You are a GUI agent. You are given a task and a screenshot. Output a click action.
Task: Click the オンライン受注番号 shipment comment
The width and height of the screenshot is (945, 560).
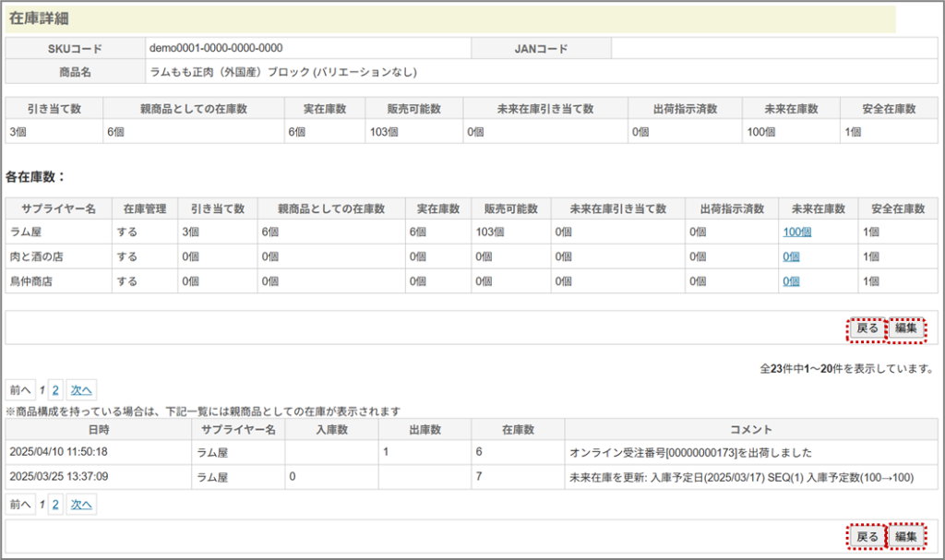coord(691,452)
